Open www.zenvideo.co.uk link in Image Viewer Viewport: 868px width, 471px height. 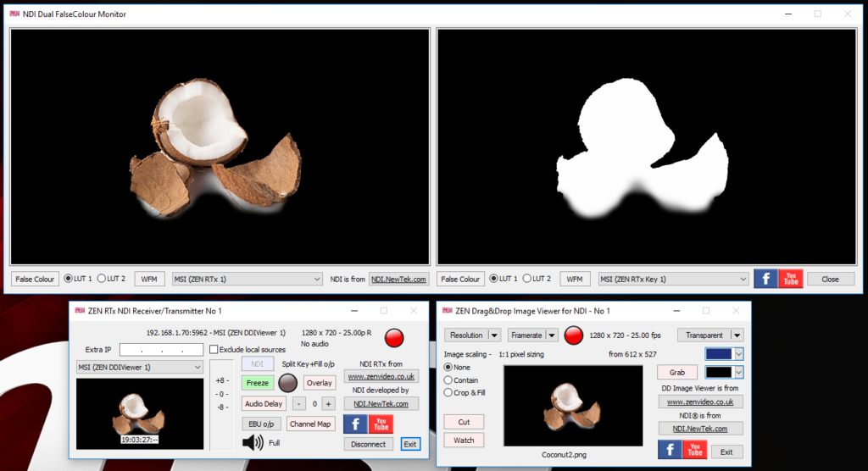click(700, 402)
